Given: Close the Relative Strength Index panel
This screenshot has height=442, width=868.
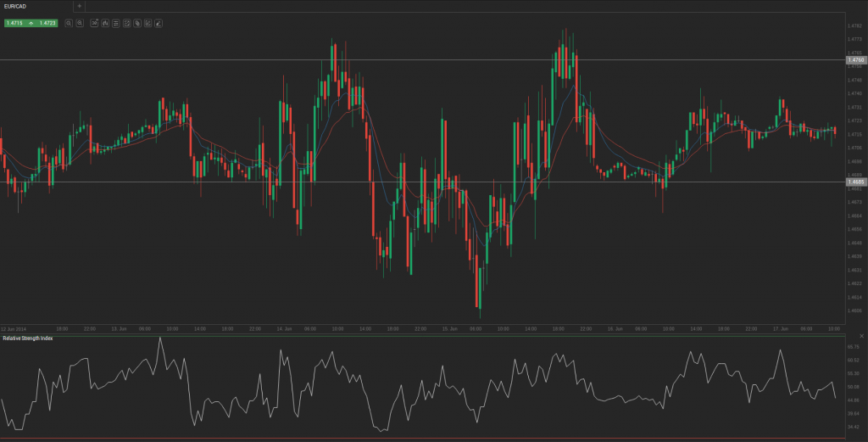Looking at the screenshot, I should click(860, 338).
